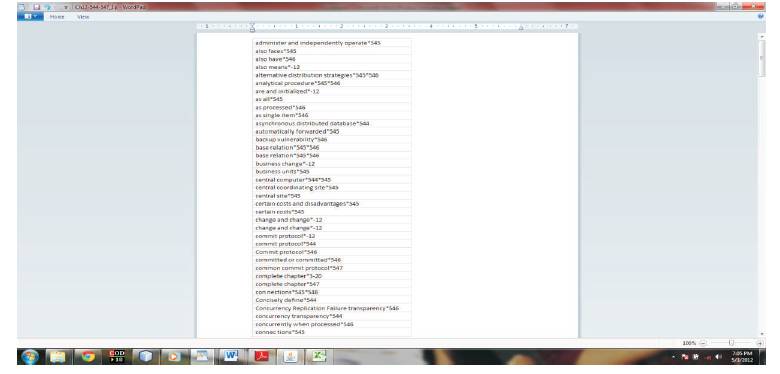Click the Undo icon in the title bar

pos(48,7)
